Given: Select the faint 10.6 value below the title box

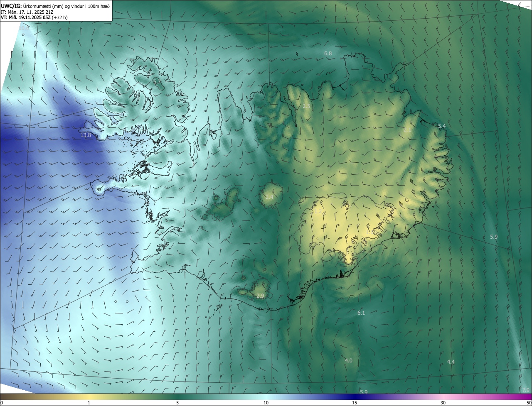Looking at the screenshot, I should pyautogui.click(x=24, y=28).
